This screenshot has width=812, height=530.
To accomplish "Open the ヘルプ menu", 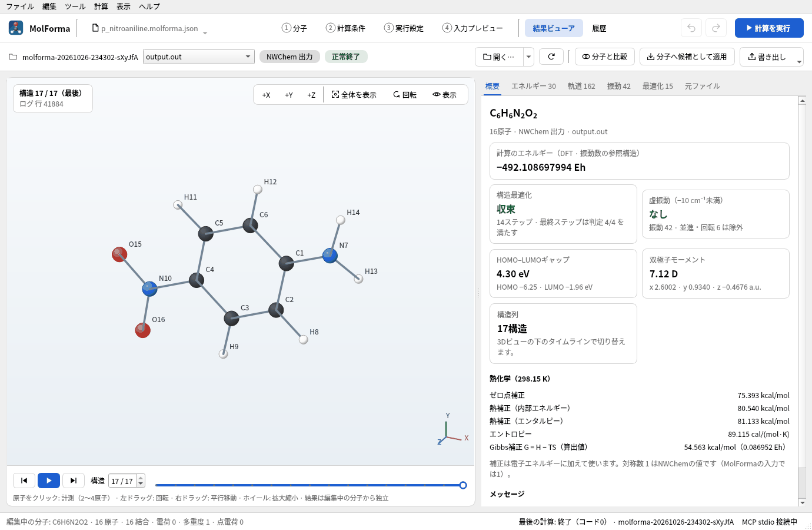I will (149, 6).
